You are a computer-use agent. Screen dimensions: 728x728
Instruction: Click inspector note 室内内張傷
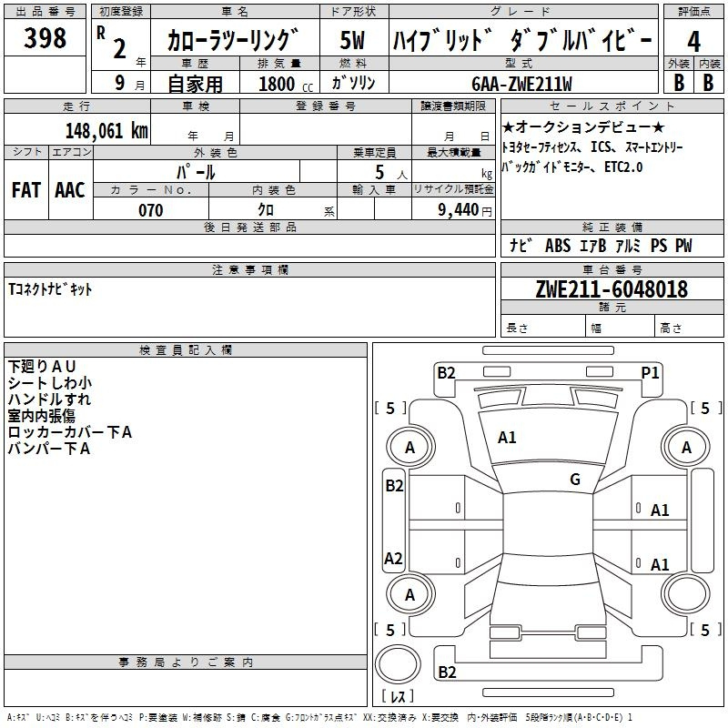pyautogui.click(x=41, y=416)
